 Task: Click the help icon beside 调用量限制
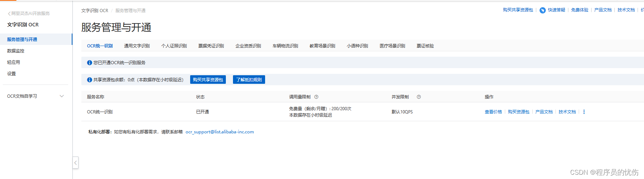pos(316,97)
